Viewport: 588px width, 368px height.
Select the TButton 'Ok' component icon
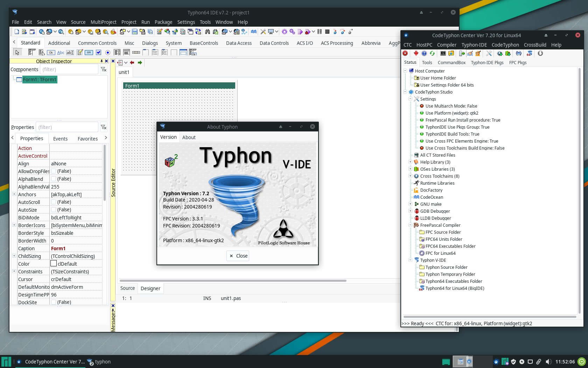pos(51,52)
